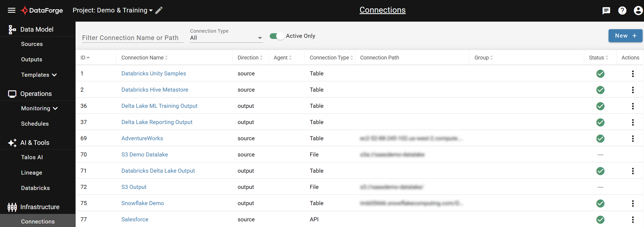This screenshot has height=227, width=644.
Task: Open the help question mark icon
Action: click(622, 11)
